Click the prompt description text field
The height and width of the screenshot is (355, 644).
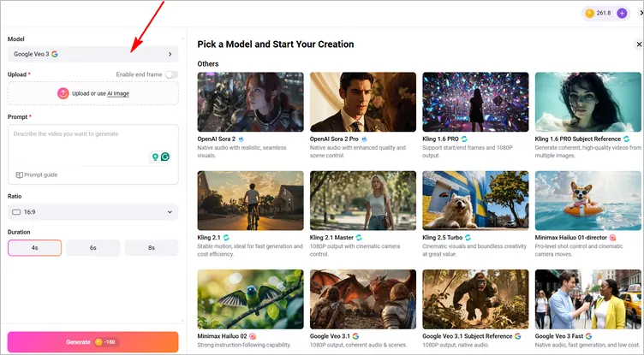point(93,145)
